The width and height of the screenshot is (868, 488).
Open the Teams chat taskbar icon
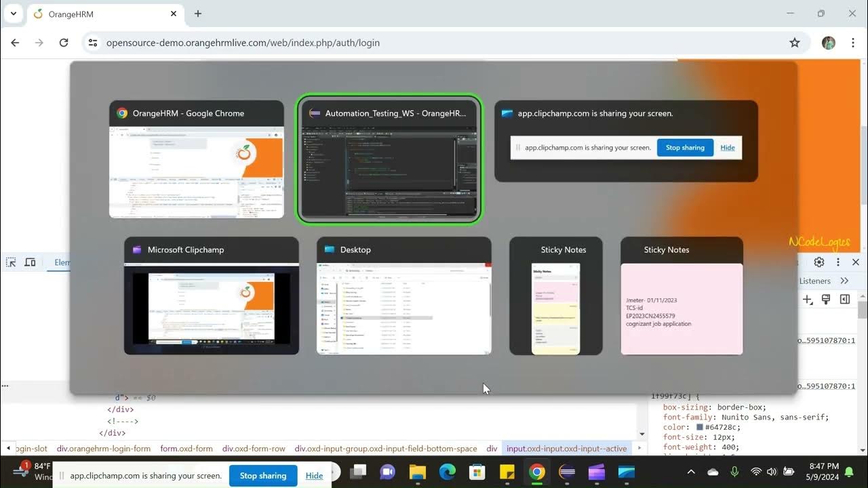pos(388,472)
